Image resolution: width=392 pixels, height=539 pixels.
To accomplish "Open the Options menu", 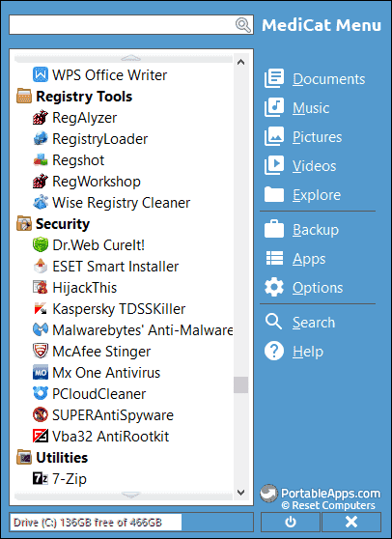I will pos(318,288).
